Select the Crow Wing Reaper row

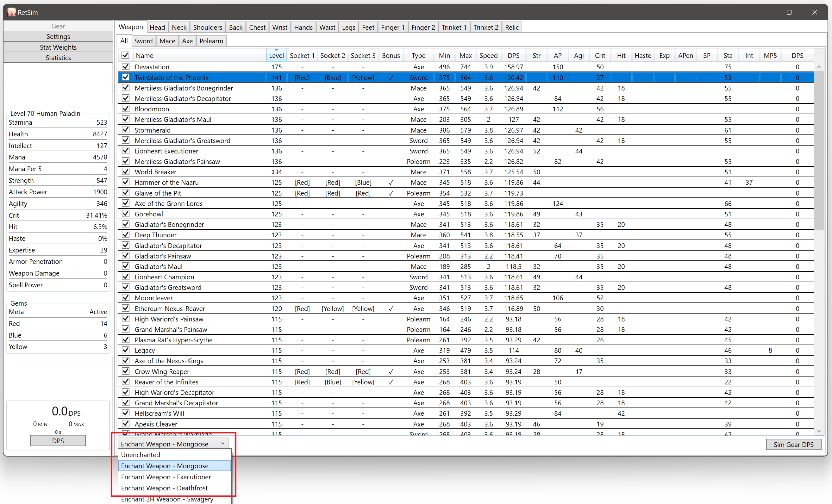(466, 371)
